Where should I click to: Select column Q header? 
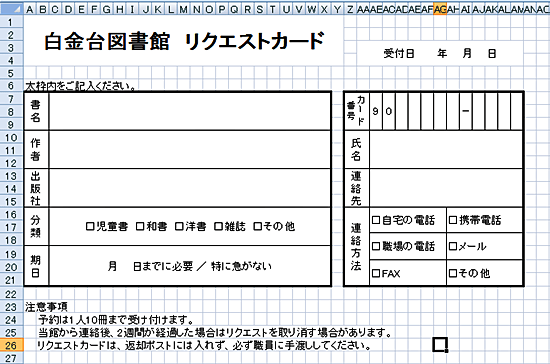(x=235, y=9)
